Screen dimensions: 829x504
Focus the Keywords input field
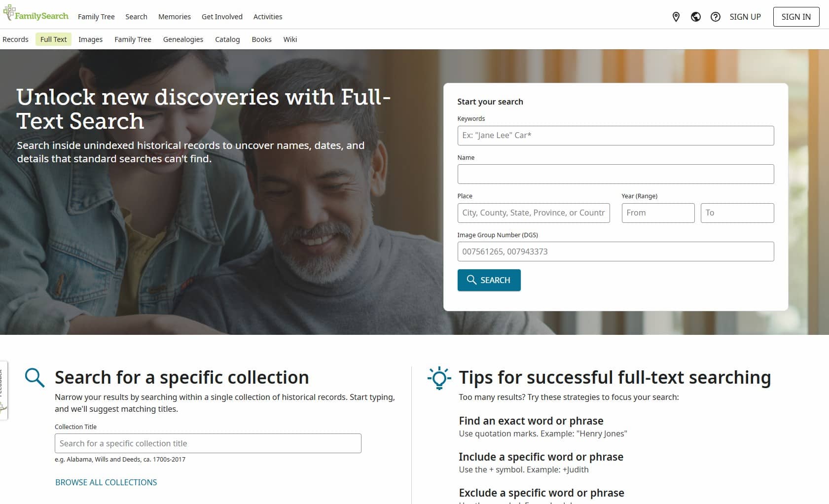click(615, 136)
